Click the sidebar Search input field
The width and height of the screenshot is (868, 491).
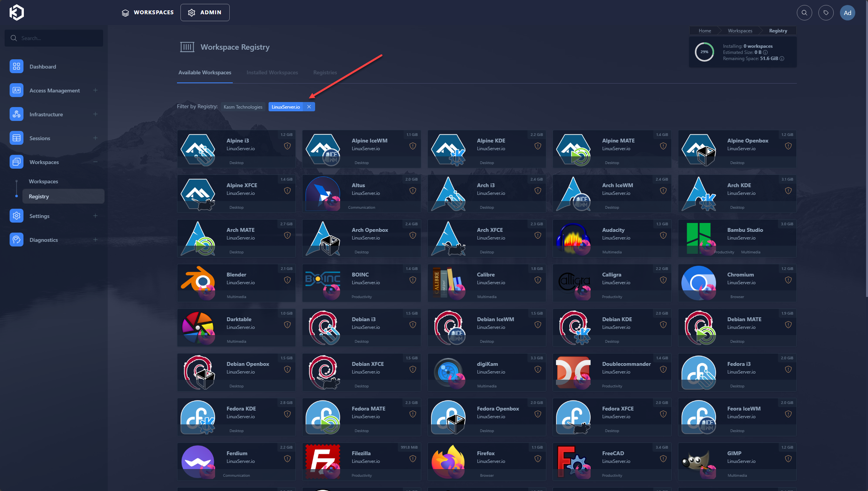[x=58, y=38]
